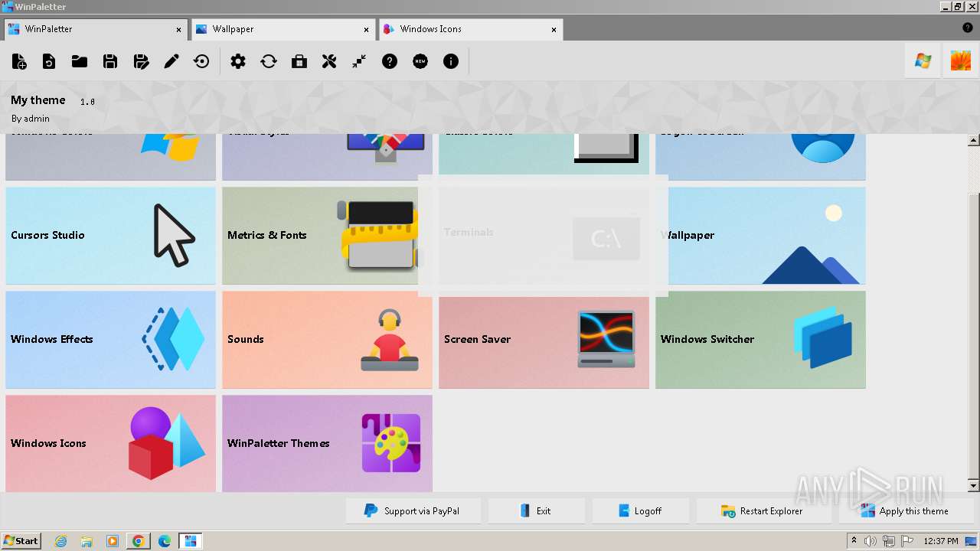Open settings via the gear icon
This screenshot has width=980, height=551.
[x=238, y=61]
